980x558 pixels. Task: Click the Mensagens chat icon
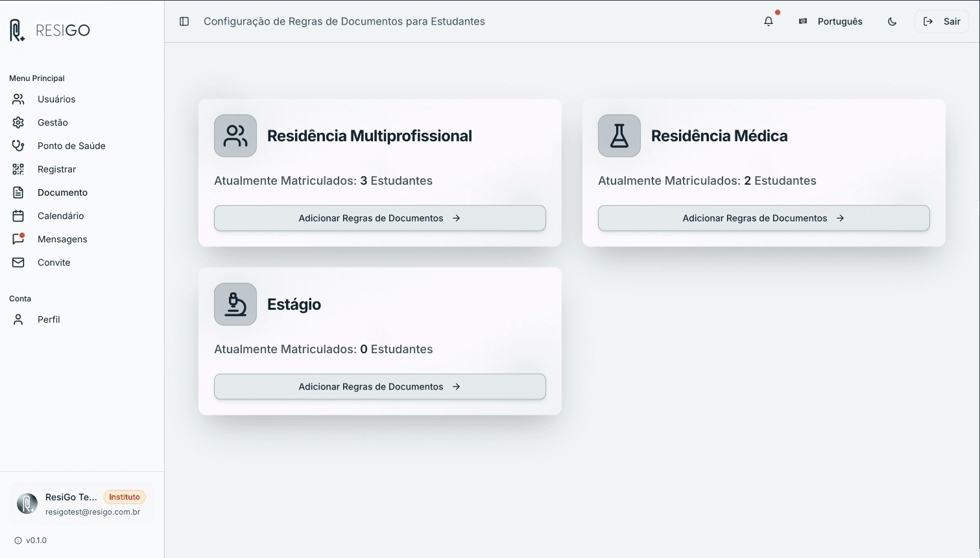[x=18, y=239]
